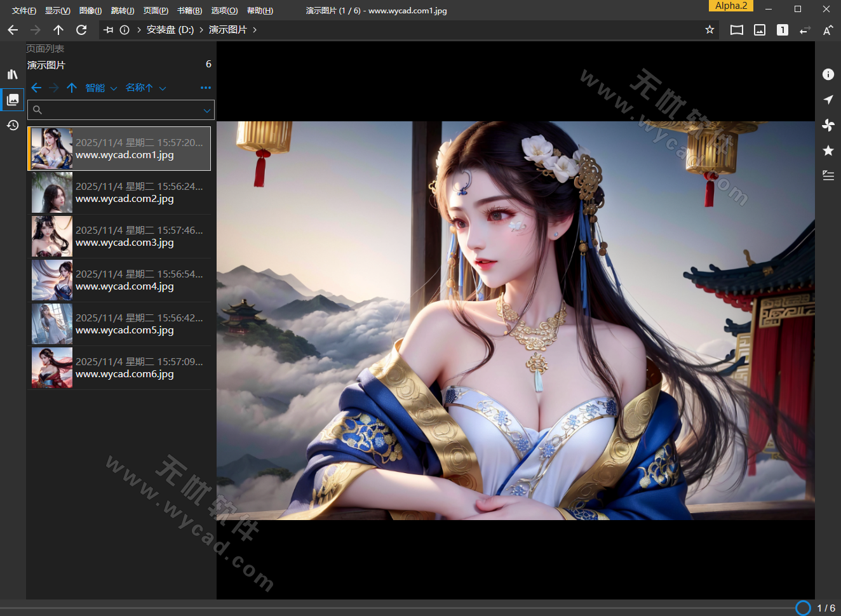
Task: Select the www.wycad.com4.jpg thumbnail
Action: pos(51,280)
